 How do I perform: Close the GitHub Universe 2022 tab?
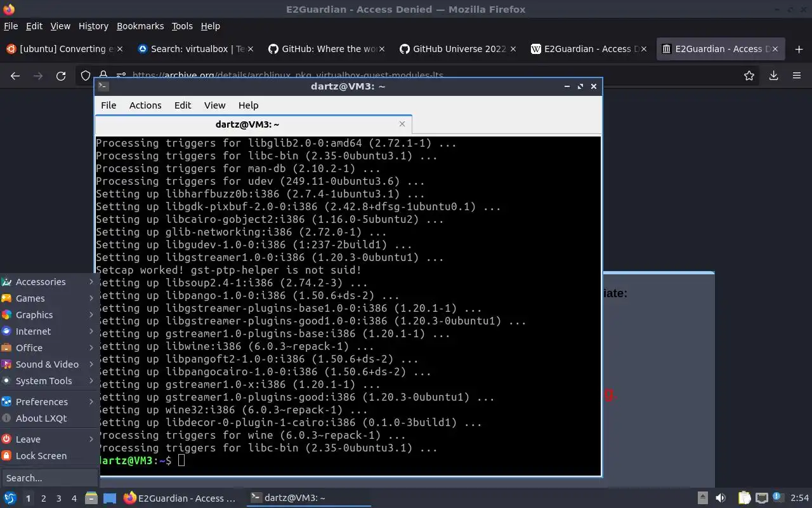(x=513, y=49)
